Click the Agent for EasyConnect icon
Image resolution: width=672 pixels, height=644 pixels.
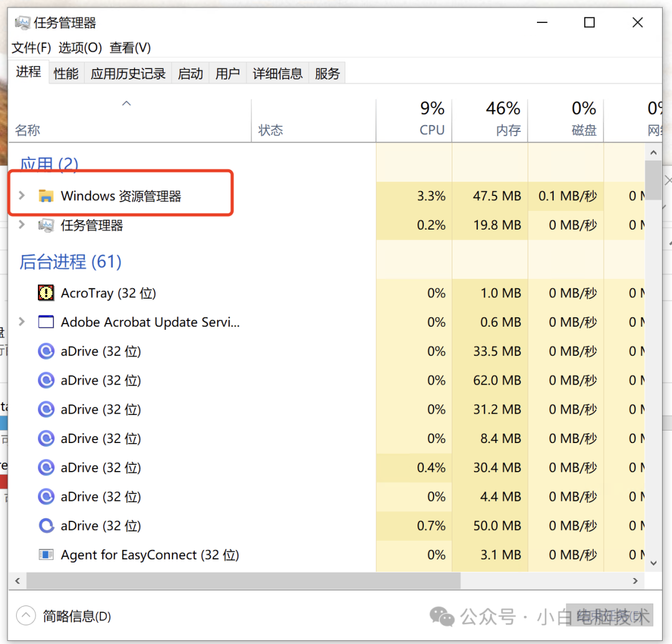46,555
